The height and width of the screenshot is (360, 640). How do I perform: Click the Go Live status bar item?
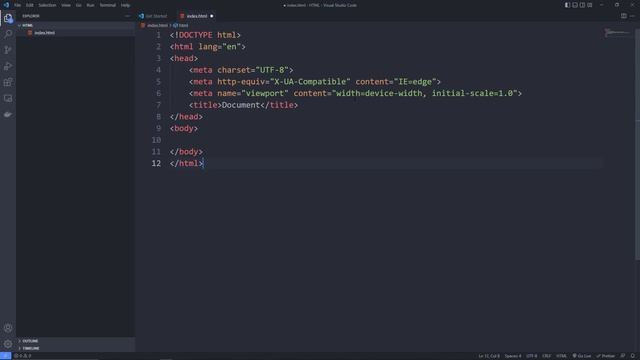coord(582,356)
